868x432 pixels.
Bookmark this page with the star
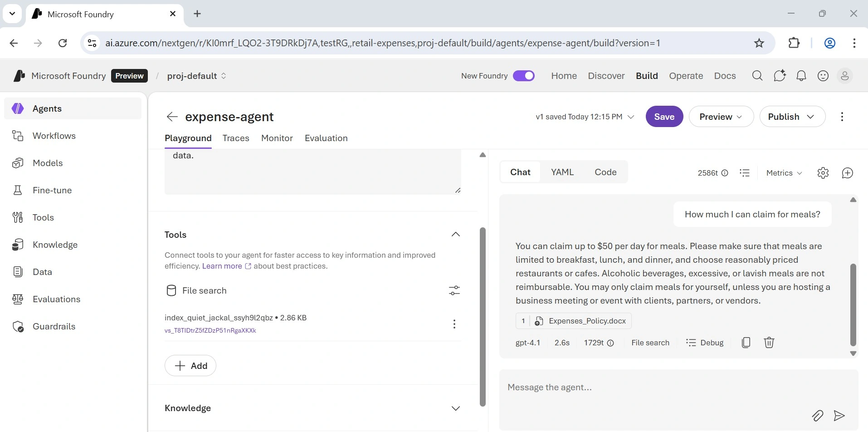[x=759, y=43]
